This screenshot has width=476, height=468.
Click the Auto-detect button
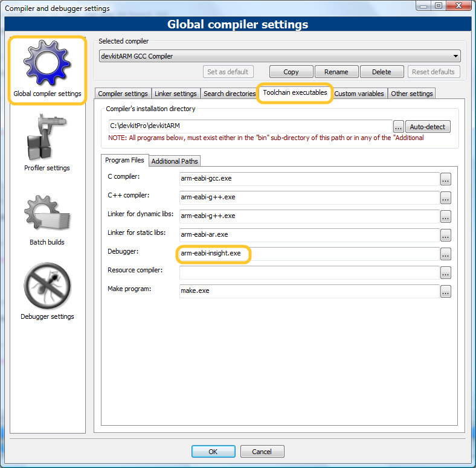(x=428, y=127)
